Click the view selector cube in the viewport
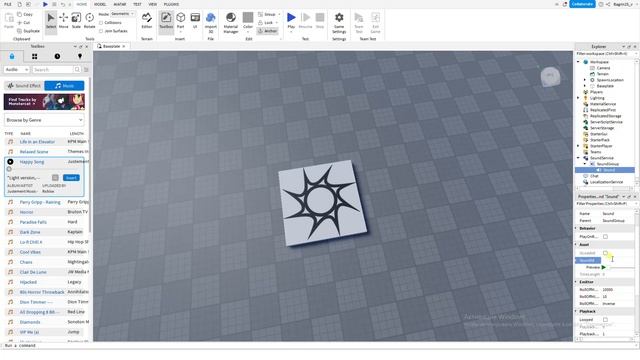Screen dimensions: 640x360 (550, 76)
